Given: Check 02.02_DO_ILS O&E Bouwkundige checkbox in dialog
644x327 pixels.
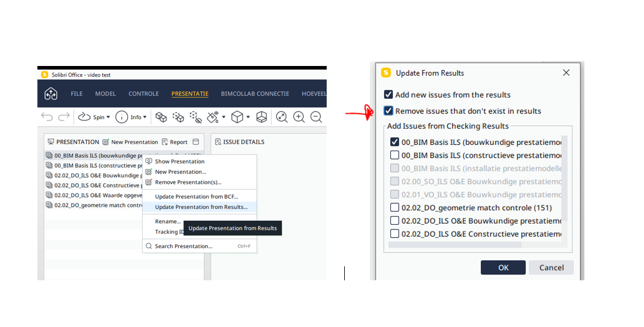Looking at the screenshot, I should tap(394, 221).
